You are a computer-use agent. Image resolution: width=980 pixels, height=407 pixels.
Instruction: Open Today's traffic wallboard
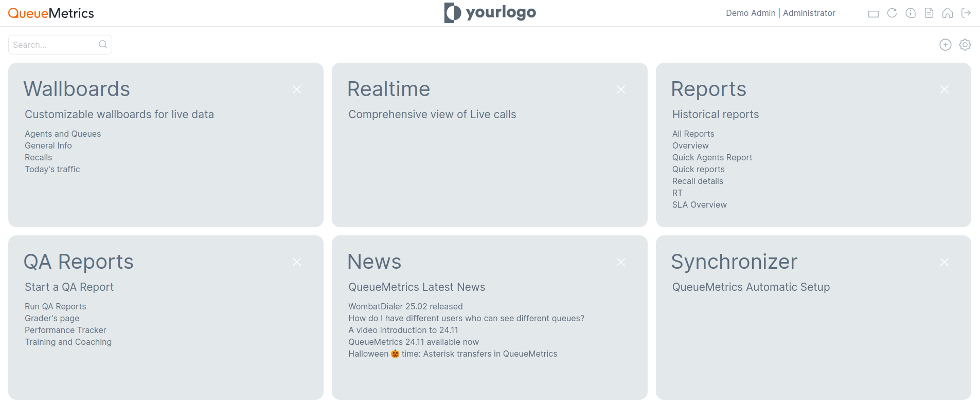(x=52, y=169)
